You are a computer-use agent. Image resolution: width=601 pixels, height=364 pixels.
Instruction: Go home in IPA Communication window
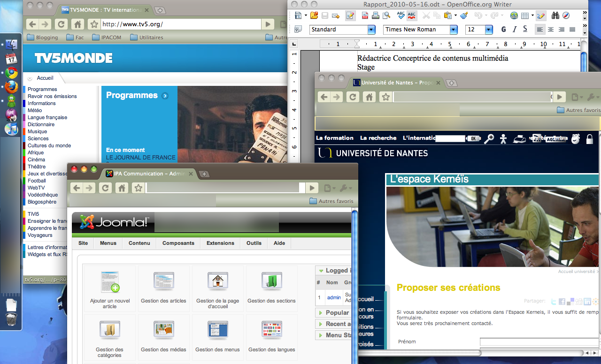pos(122,188)
